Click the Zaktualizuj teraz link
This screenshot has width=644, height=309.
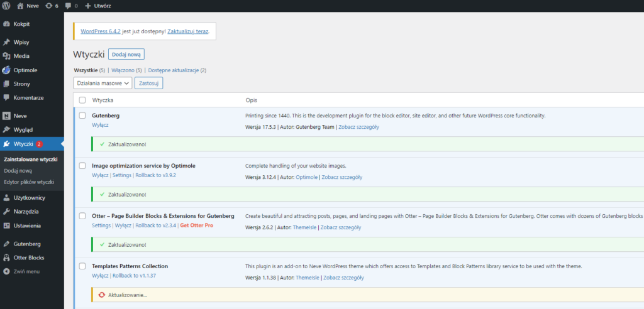pyautogui.click(x=188, y=31)
